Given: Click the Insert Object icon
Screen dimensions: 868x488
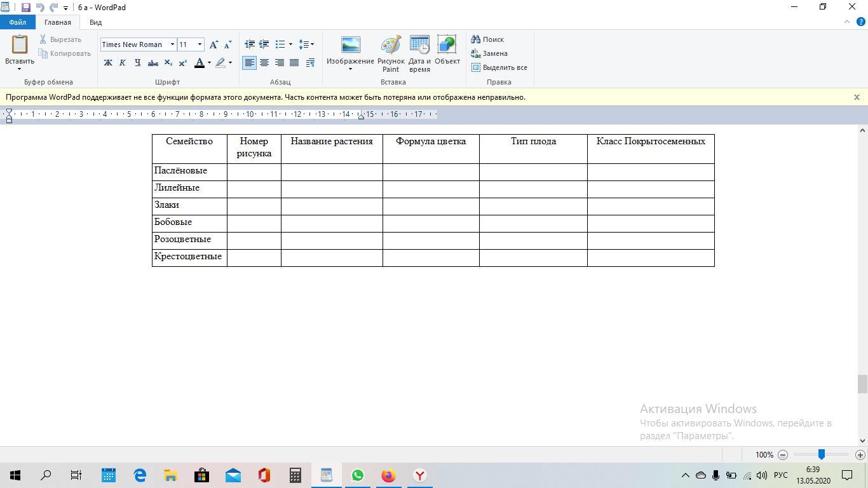Looking at the screenshot, I should (x=447, y=51).
